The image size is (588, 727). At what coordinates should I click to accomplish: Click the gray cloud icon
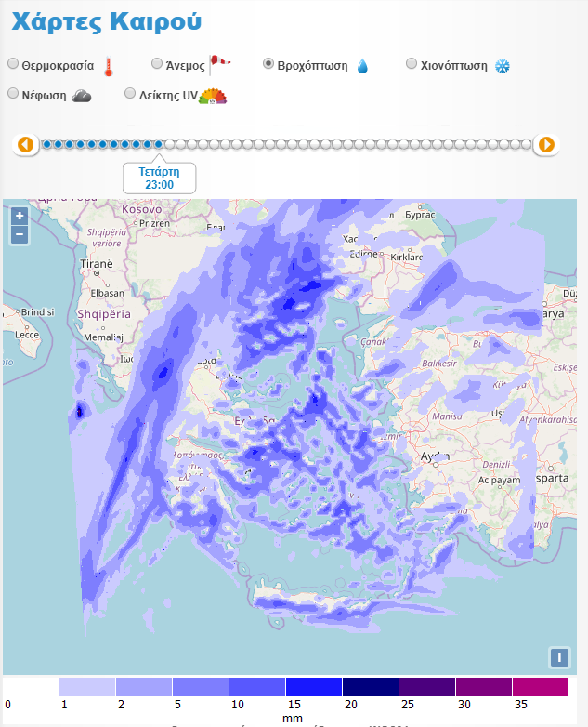[82, 96]
